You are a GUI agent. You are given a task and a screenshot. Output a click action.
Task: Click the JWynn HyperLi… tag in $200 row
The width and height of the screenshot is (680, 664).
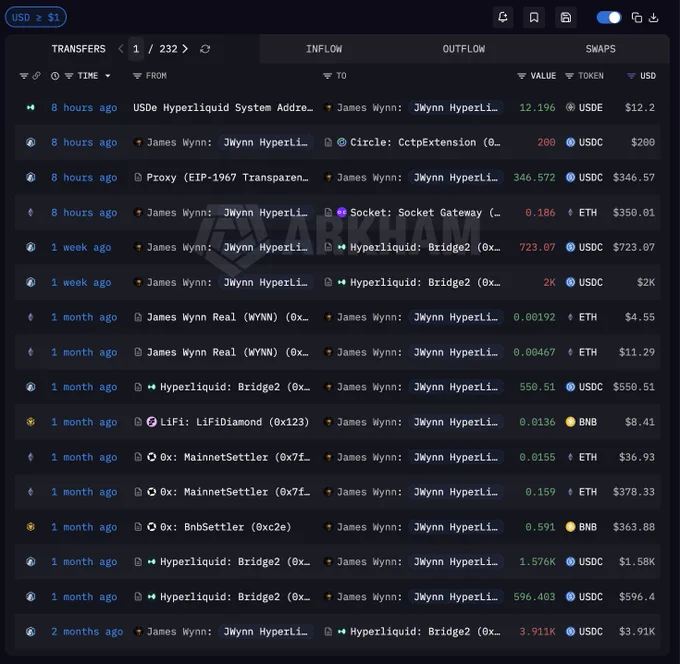tap(265, 142)
